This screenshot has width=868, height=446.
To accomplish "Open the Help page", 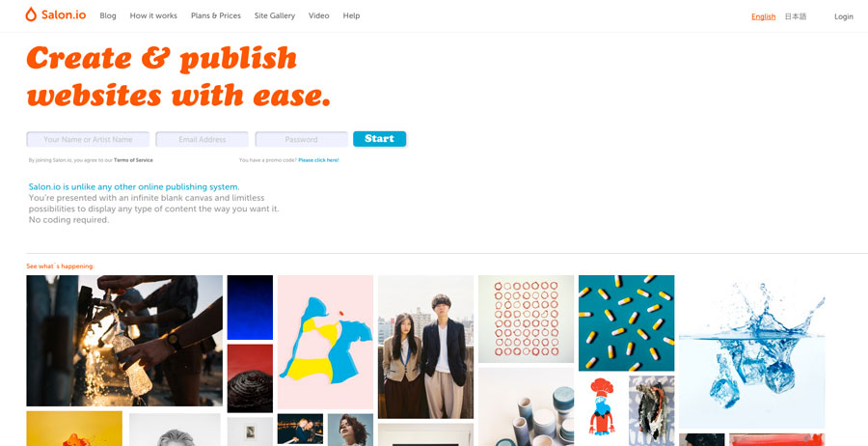I will click(351, 16).
